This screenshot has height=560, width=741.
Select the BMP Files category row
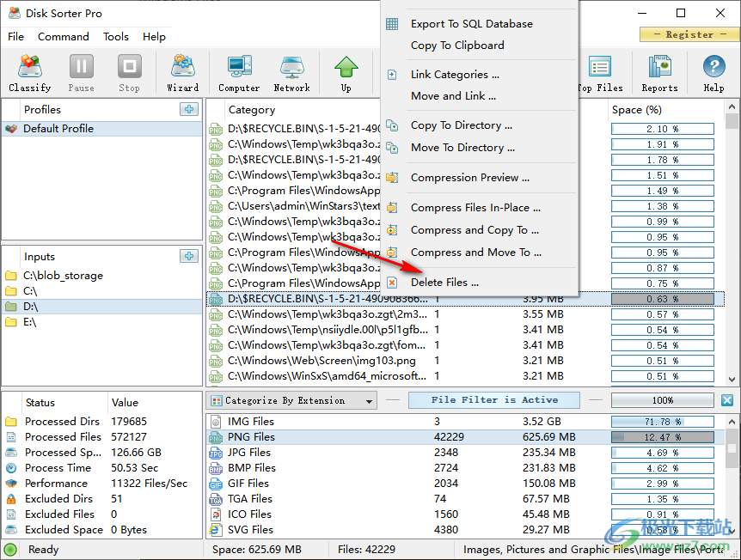465,468
